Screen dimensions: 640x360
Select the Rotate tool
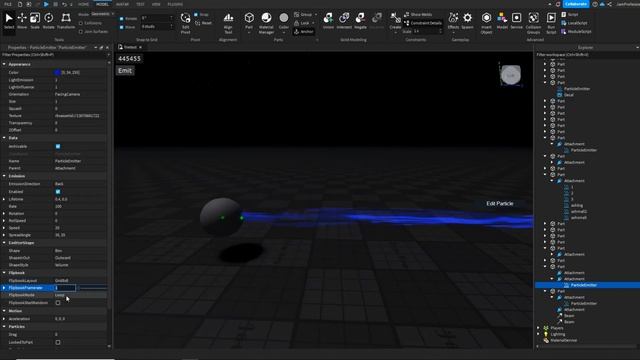(x=49, y=21)
